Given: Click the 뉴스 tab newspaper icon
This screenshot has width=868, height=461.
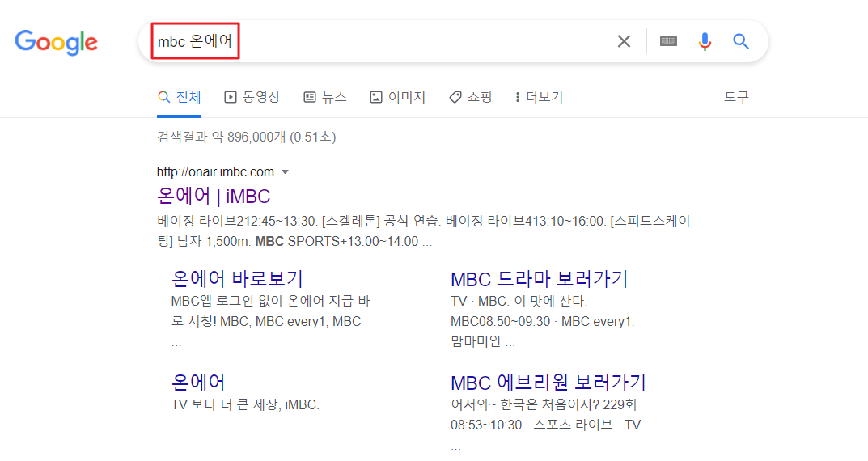Looking at the screenshot, I should coord(310,97).
